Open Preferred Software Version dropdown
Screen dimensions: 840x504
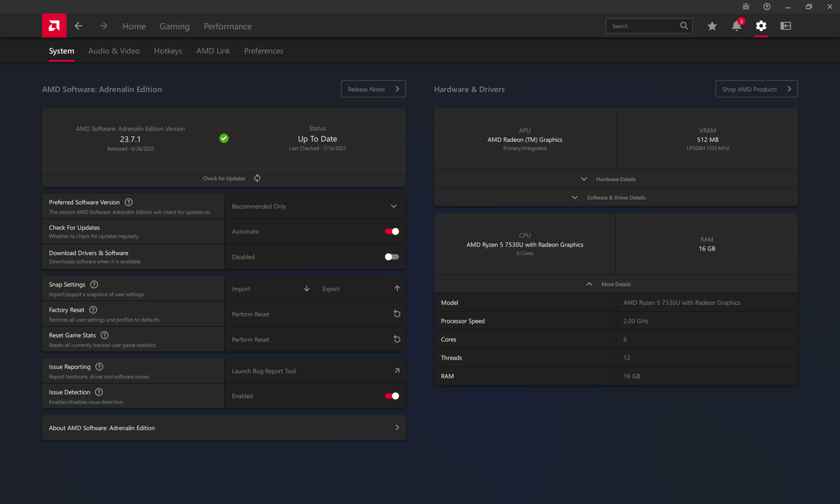[x=315, y=206]
